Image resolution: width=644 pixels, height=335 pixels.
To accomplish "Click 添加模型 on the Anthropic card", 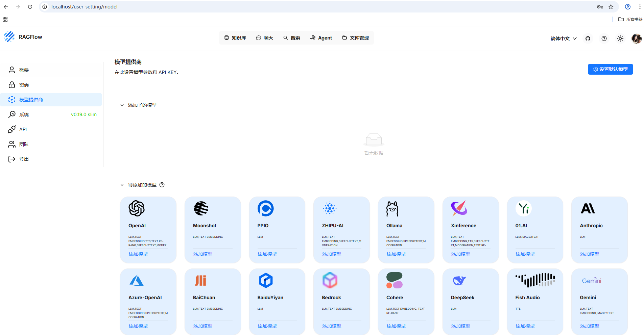I will pos(589,254).
